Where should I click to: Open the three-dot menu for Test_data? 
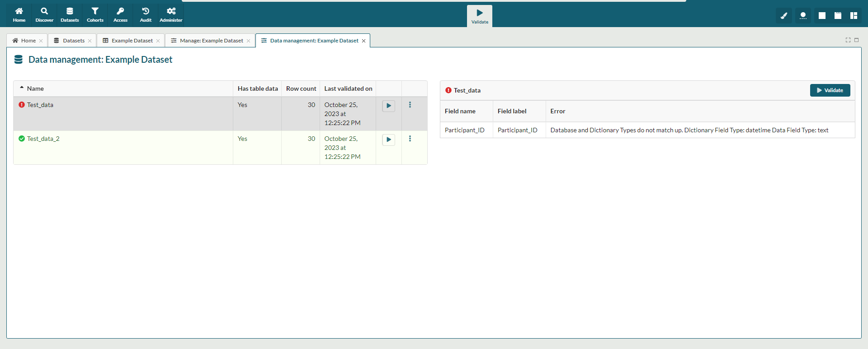410,105
